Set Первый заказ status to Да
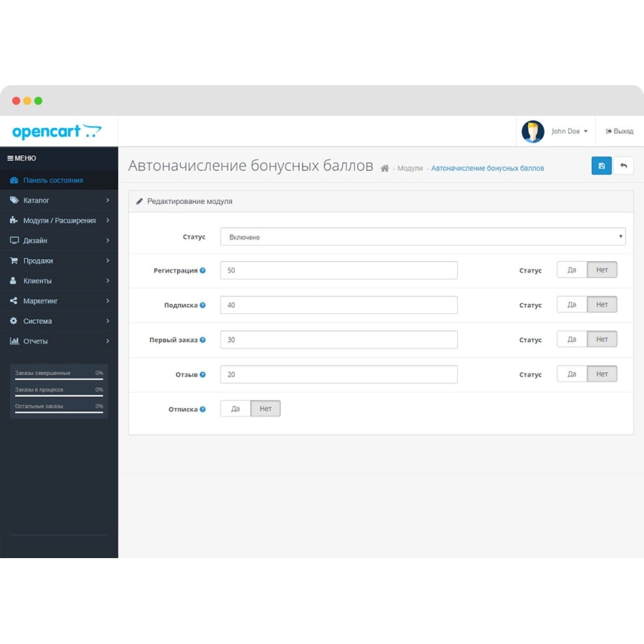 [x=572, y=339]
